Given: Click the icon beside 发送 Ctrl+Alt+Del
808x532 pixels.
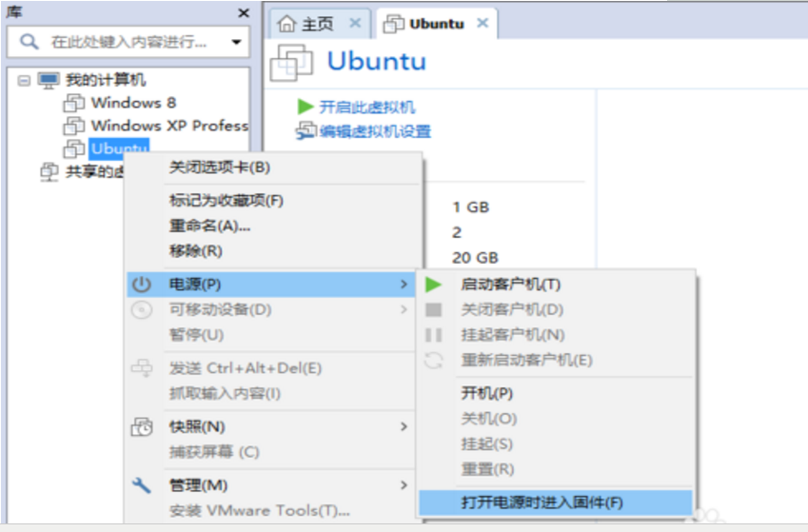Looking at the screenshot, I should pyautogui.click(x=142, y=368).
